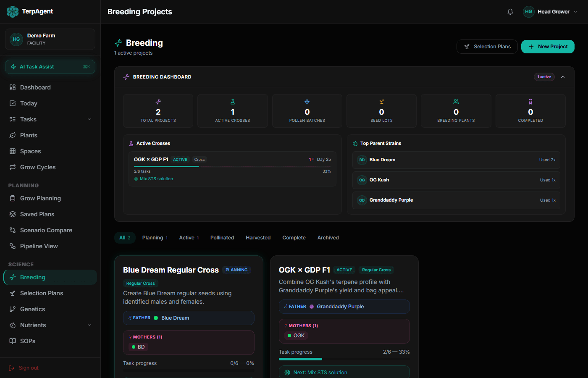Open the AI Task Assist sidebar feature
The height and width of the screenshot is (378, 588).
pos(50,66)
